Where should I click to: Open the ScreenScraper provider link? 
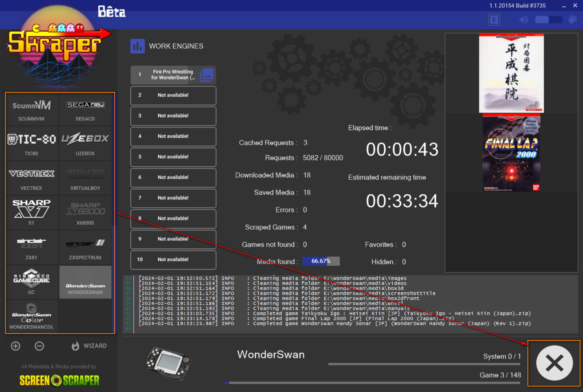click(59, 380)
